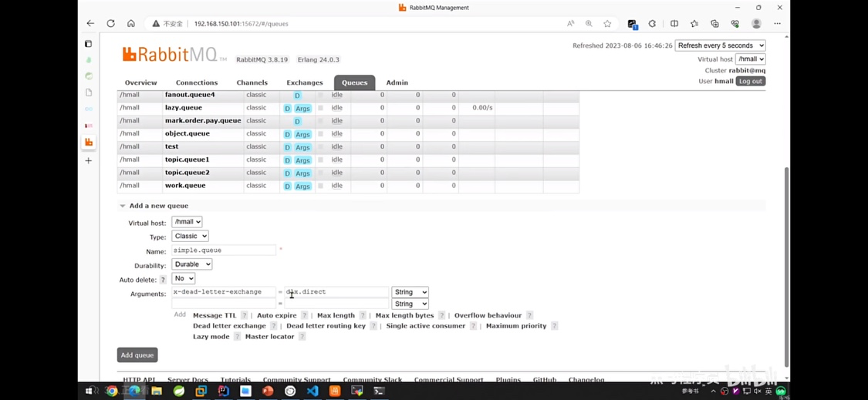
Task: Click the RabbitMQ logo
Action: point(174,54)
